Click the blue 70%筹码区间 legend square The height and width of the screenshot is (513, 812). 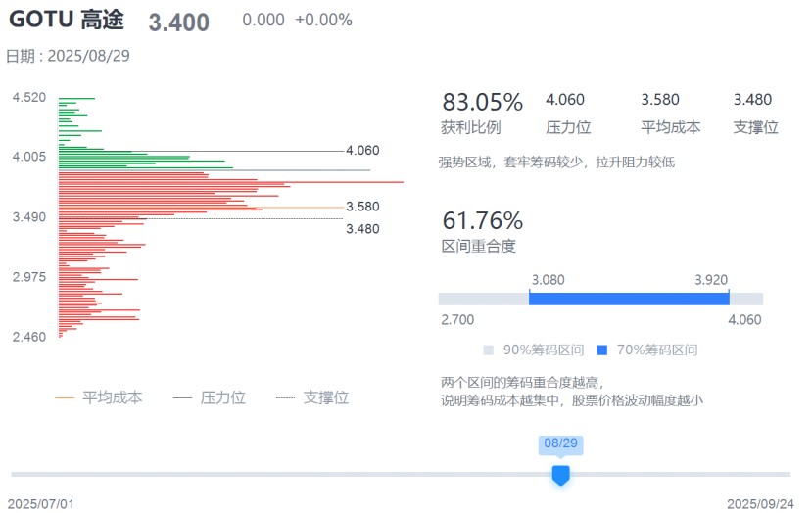pyautogui.click(x=602, y=350)
